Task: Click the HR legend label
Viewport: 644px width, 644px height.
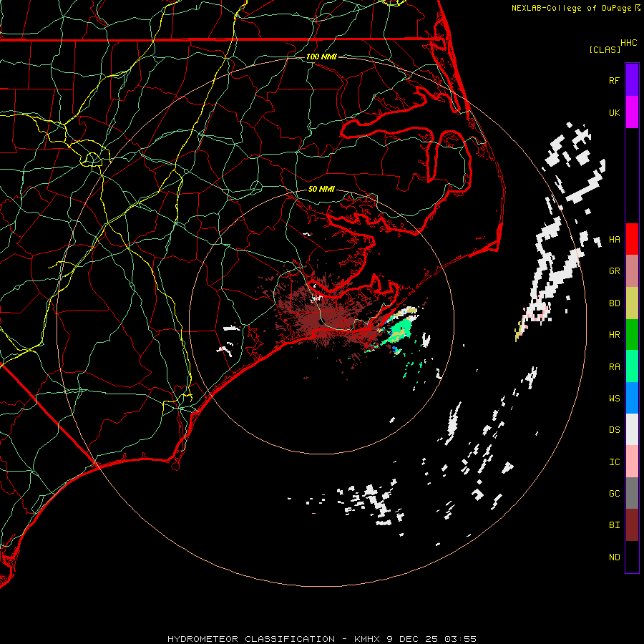Action: (x=615, y=335)
